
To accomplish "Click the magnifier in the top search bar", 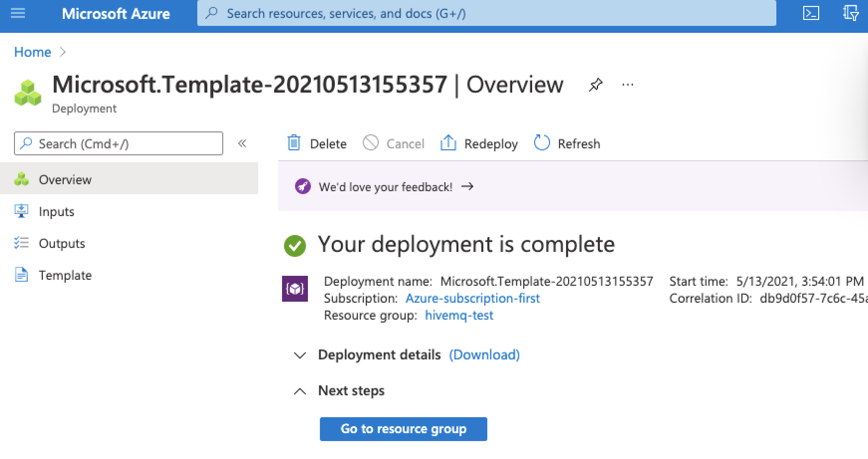I will [x=212, y=13].
